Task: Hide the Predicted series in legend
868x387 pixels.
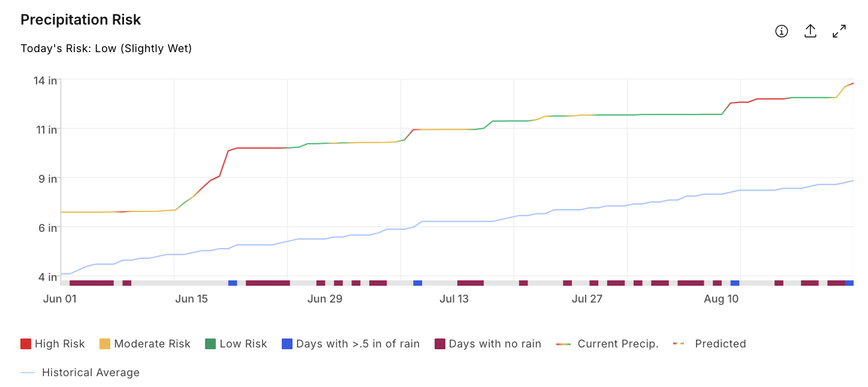Action: tap(710, 344)
